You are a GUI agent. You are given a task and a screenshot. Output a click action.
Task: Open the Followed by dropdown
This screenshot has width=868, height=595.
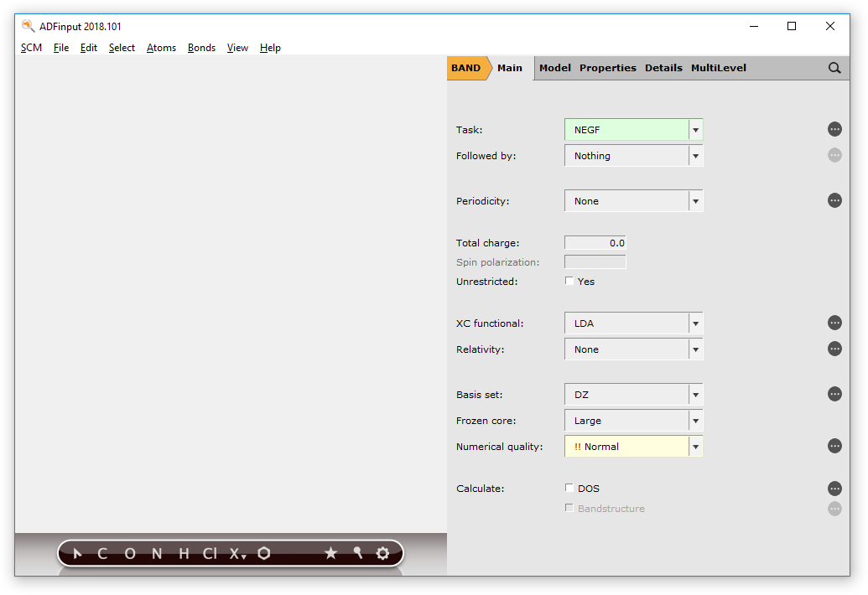[x=633, y=156]
